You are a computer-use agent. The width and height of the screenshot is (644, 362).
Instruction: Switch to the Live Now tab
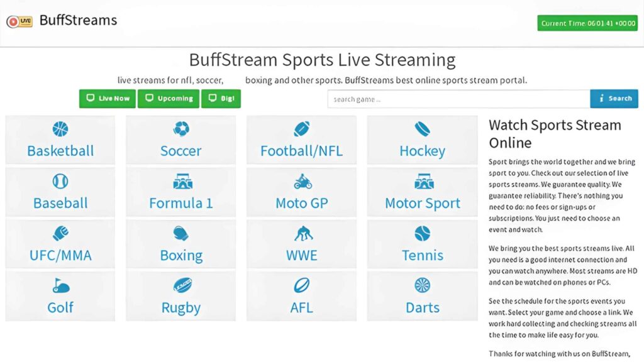point(107,99)
